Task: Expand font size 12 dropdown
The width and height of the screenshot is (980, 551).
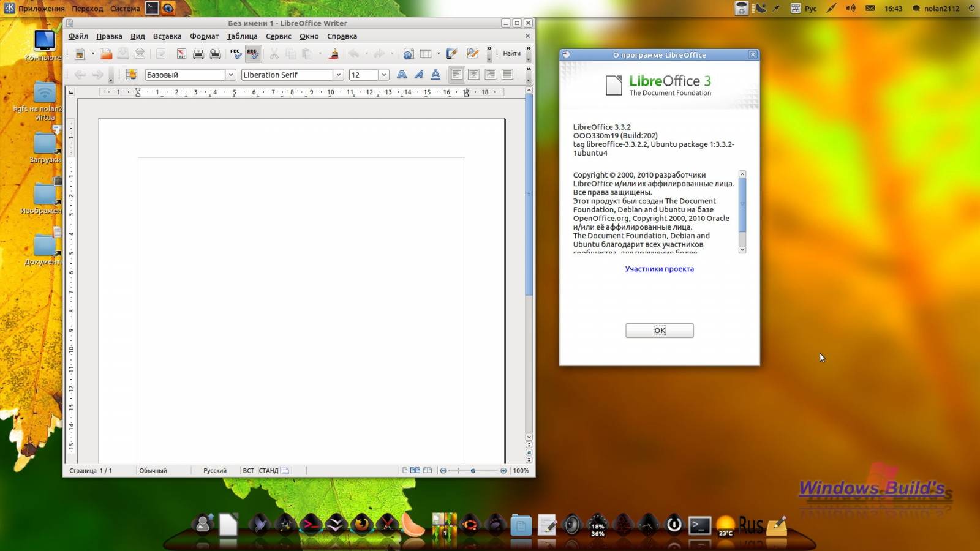Action: 384,75
